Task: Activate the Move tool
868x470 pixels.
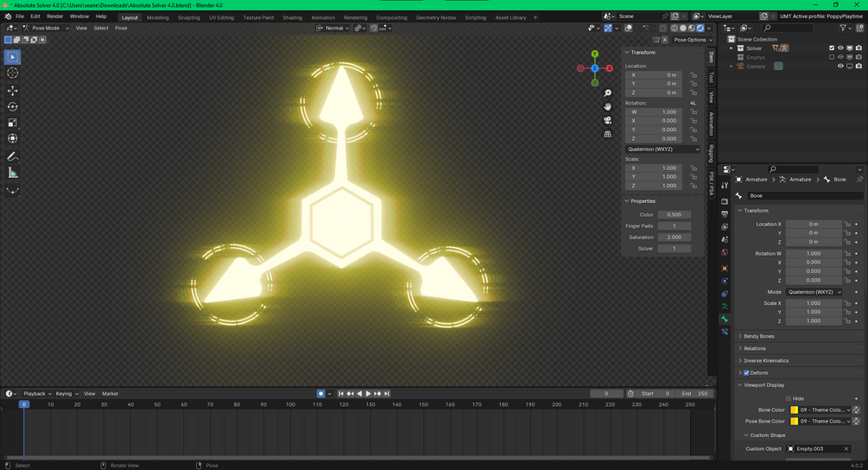Action: 13,91
